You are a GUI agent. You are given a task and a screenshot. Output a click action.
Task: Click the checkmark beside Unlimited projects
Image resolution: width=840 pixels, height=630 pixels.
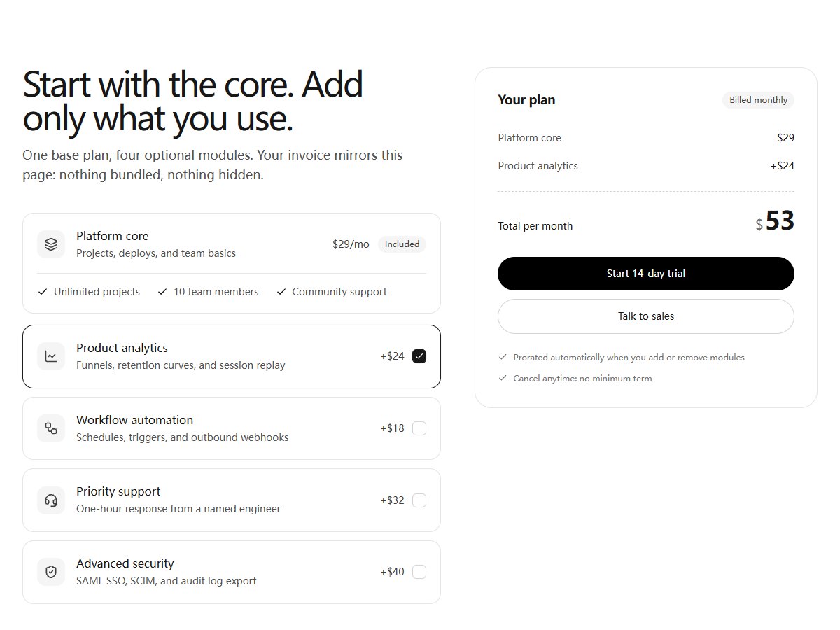click(43, 292)
